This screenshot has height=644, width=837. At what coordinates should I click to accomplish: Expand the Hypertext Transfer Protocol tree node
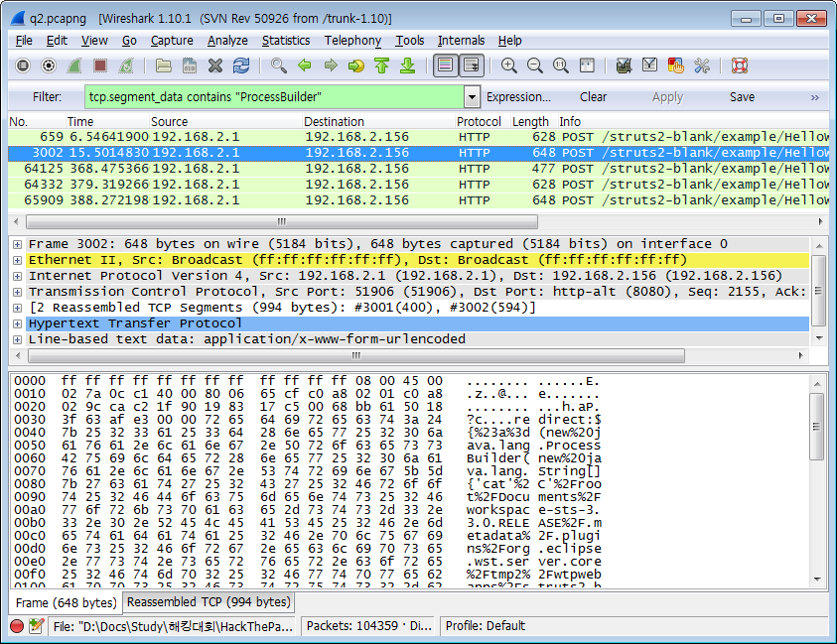click(17, 323)
